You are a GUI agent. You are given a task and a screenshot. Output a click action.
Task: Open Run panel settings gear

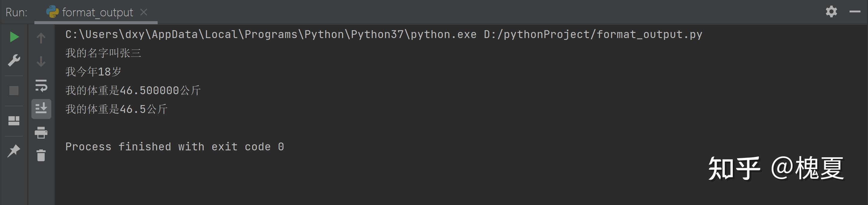pyautogui.click(x=831, y=11)
